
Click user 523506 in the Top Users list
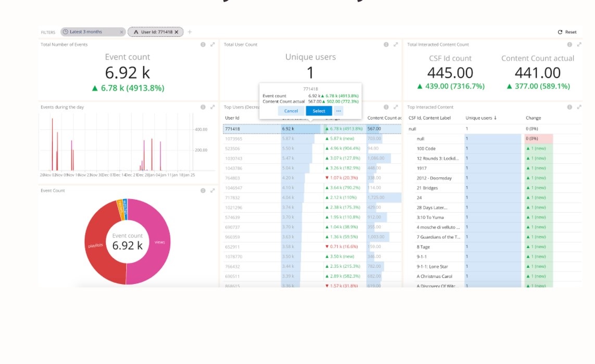click(x=312, y=149)
